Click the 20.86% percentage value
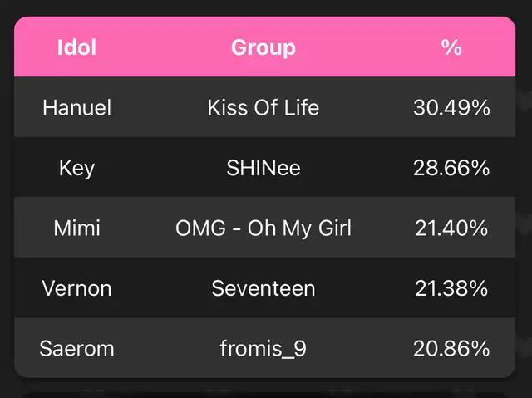The width and height of the screenshot is (532, 398). (451, 348)
